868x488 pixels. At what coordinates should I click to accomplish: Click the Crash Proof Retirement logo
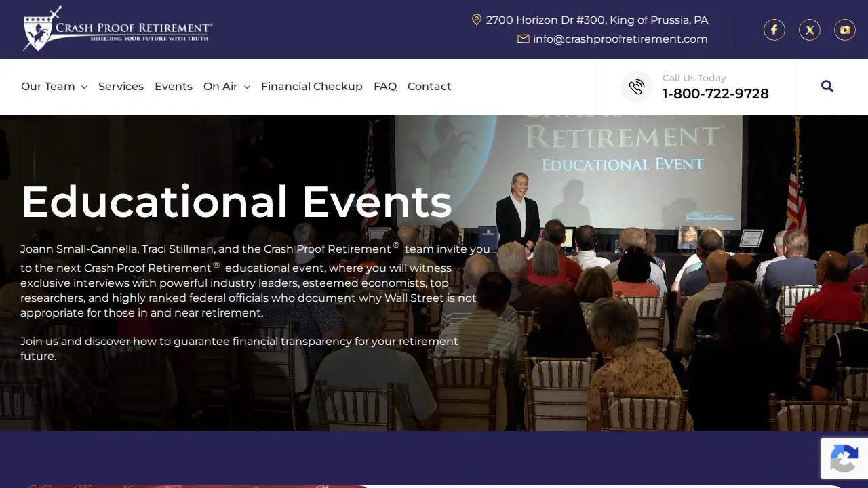point(118,28)
